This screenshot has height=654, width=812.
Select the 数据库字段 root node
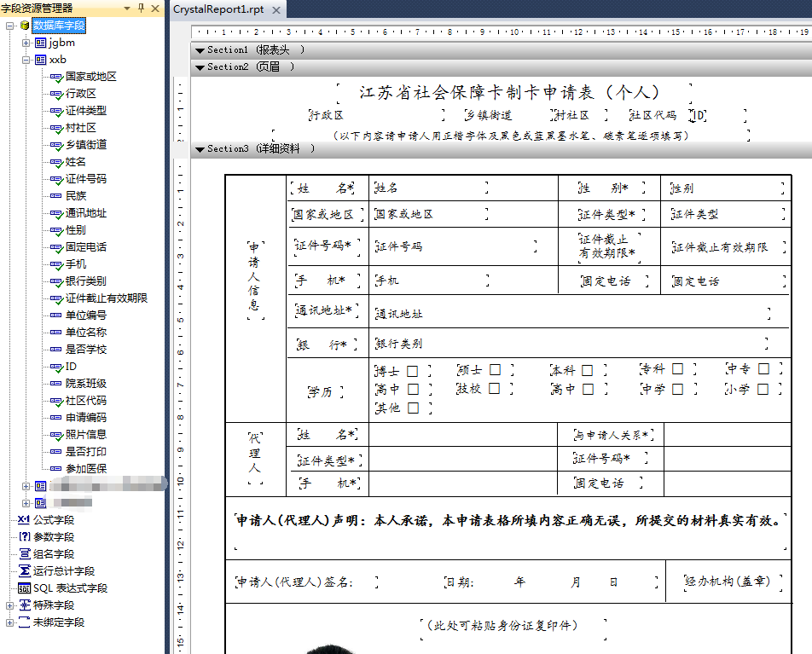pyautogui.click(x=59, y=26)
